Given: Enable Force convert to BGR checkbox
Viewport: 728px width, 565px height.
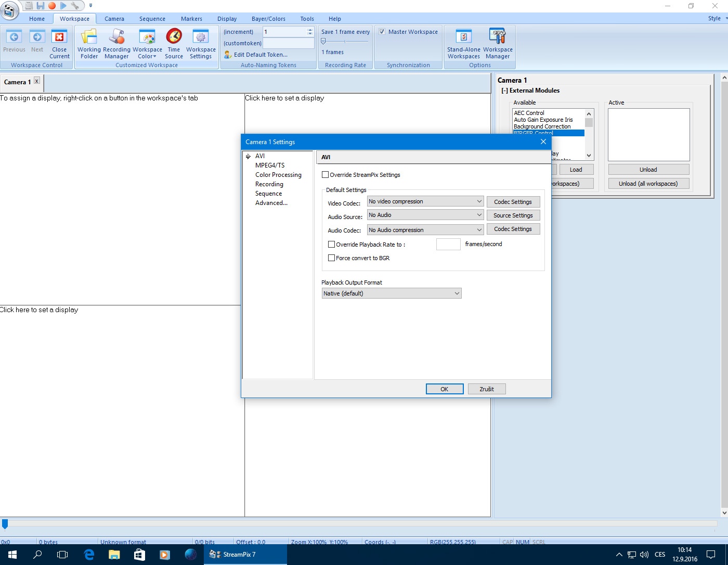Looking at the screenshot, I should [x=331, y=258].
